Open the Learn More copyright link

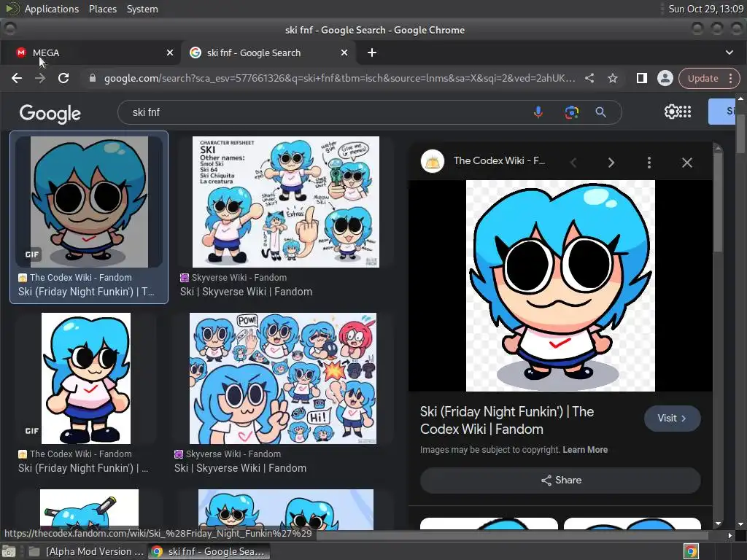(x=585, y=450)
